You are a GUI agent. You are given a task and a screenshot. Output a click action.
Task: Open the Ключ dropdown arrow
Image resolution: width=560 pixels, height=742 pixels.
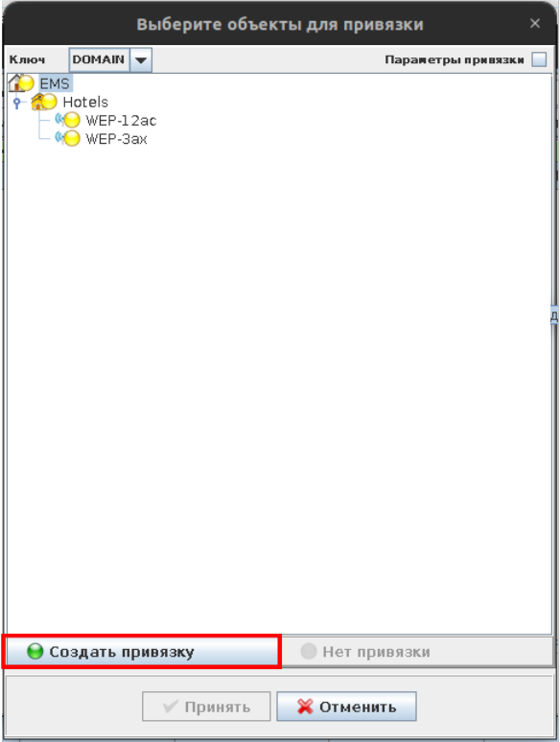coord(141,60)
